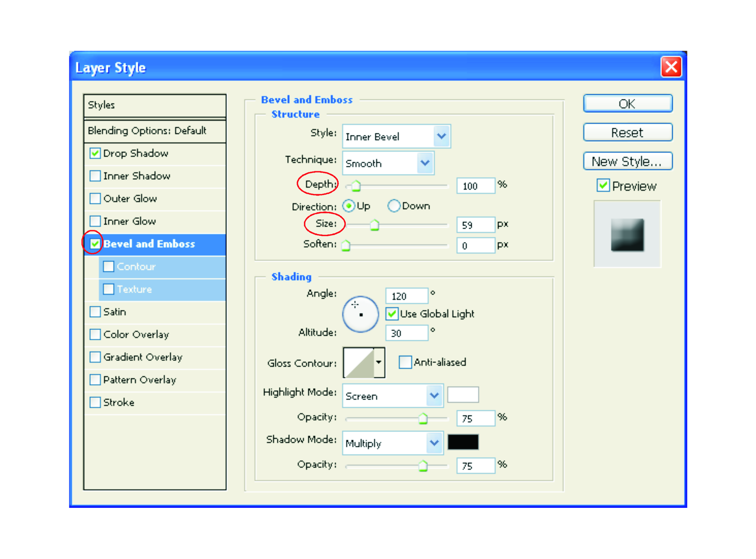Image resolution: width=756 pixels, height=559 pixels.
Task: Click the style preview thumbnail
Action: click(x=627, y=235)
